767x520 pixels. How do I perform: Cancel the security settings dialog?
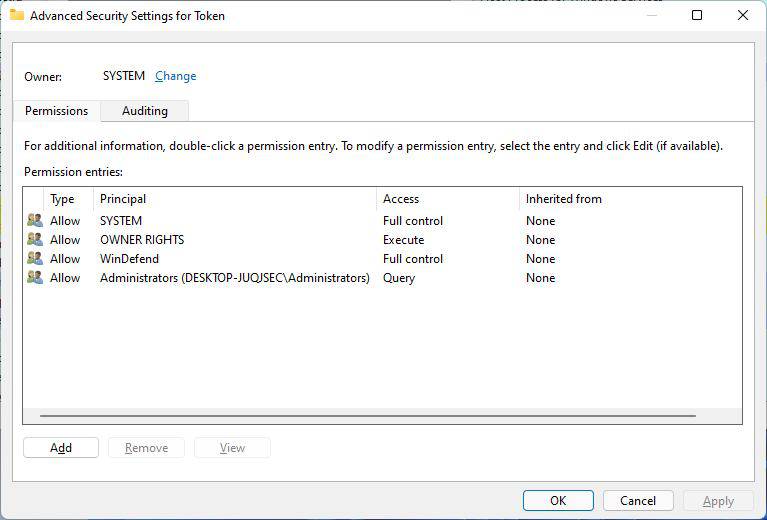638,501
